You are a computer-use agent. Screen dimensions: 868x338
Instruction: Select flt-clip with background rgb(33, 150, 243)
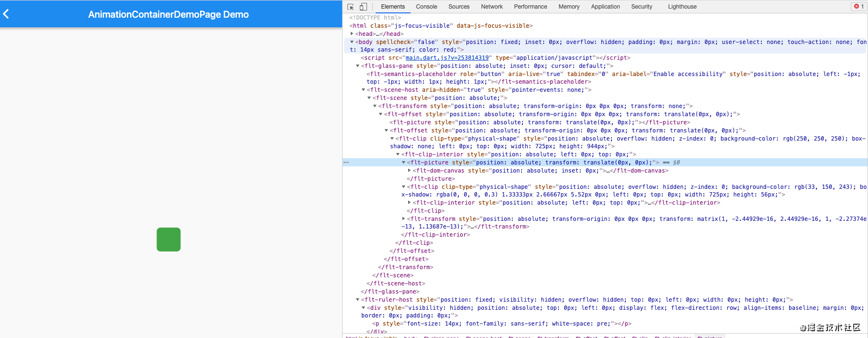pos(634,191)
